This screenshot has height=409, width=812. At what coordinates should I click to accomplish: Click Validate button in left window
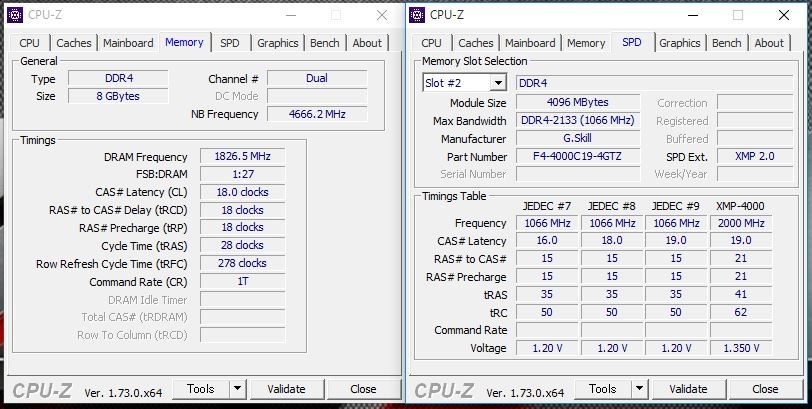pyautogui.click(x=286, y=389)
